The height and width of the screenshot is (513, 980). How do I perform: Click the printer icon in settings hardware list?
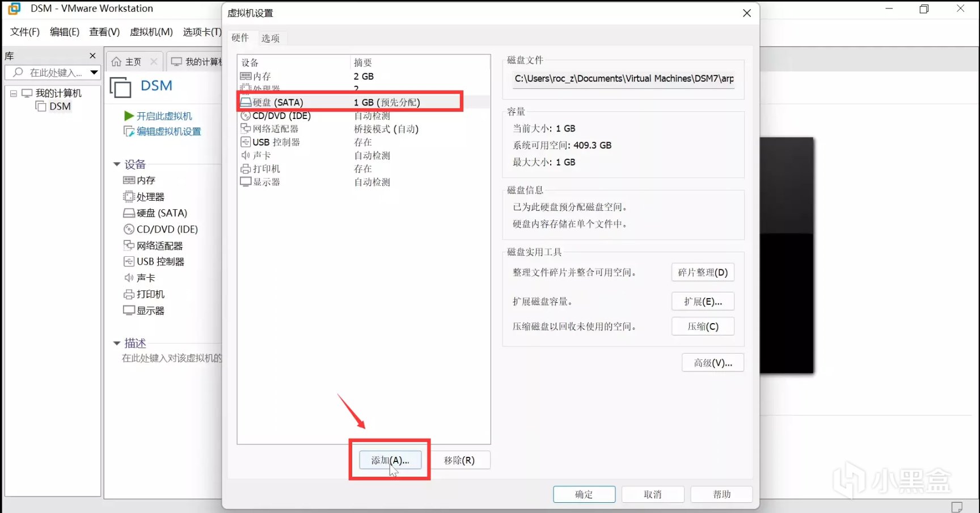tap(246, 168)
